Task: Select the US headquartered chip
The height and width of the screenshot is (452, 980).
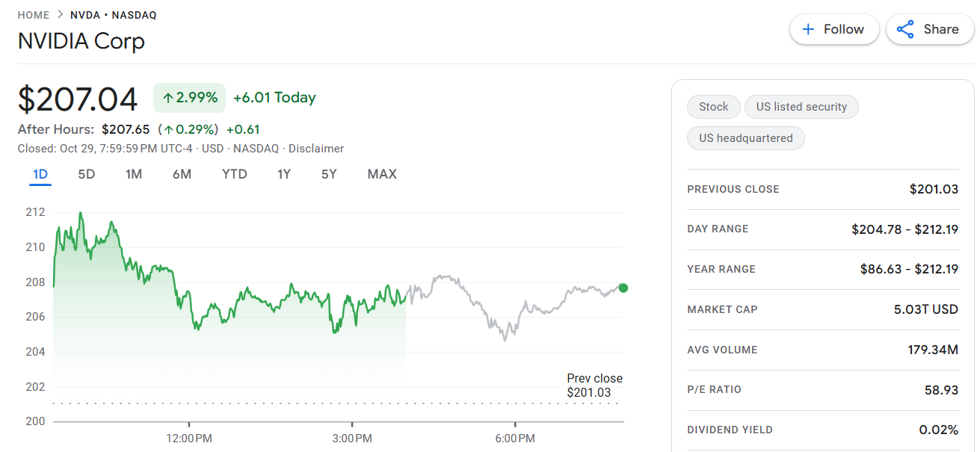Action: pos(745,138)
